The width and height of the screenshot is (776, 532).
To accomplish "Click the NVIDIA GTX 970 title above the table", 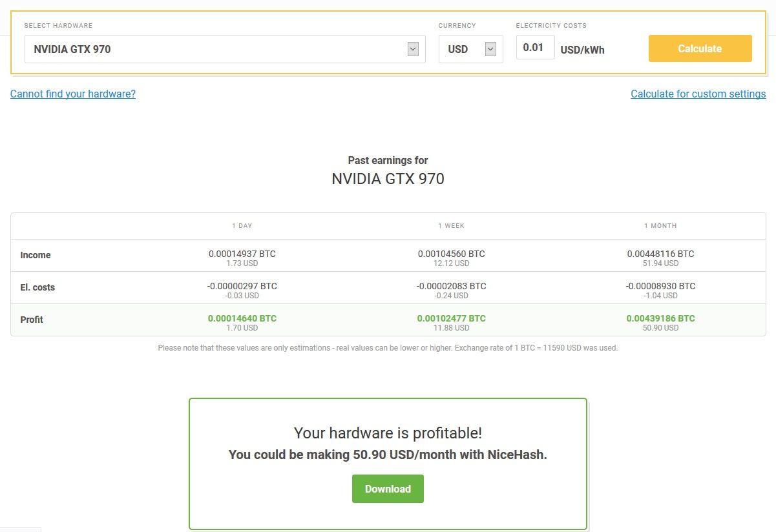I will pyautogui.click(x=388, y=179).
